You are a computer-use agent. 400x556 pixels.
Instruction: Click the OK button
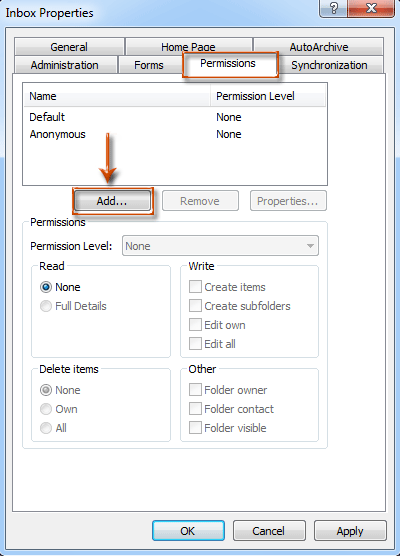[188, 530]
